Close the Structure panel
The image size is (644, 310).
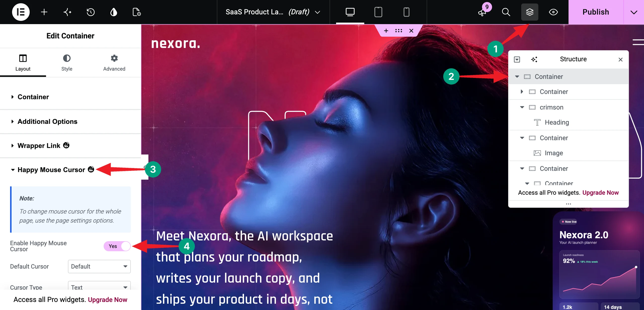[620, 59]
